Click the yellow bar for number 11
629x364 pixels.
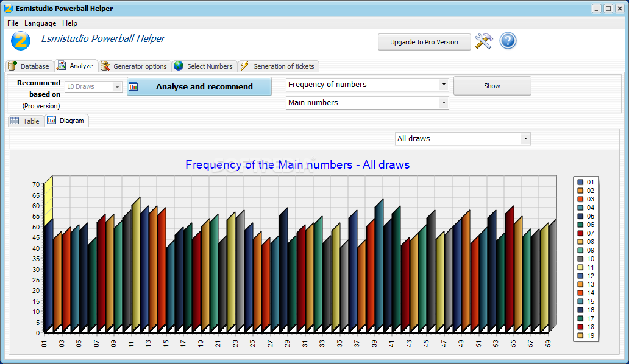pyautogui.click(x=135, y=266)
